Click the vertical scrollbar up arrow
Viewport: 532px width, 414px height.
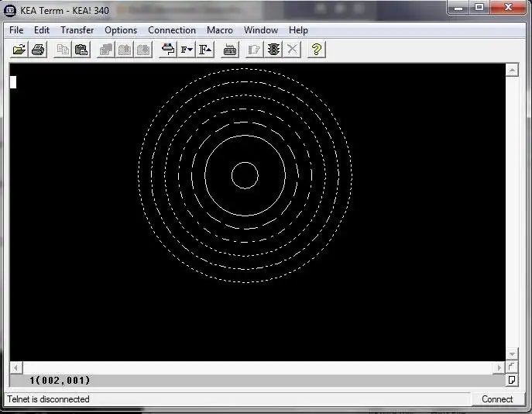pos(512,70)
